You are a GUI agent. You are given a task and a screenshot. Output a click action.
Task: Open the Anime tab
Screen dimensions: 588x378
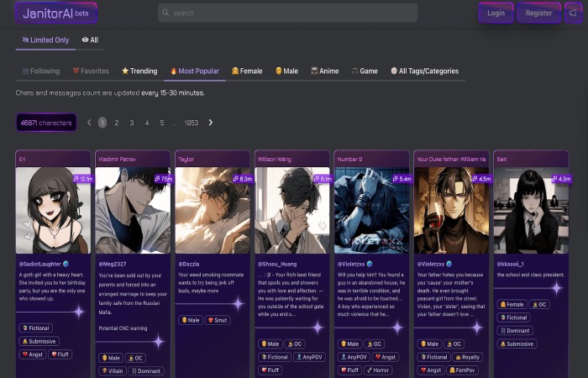tap(325, 71)
